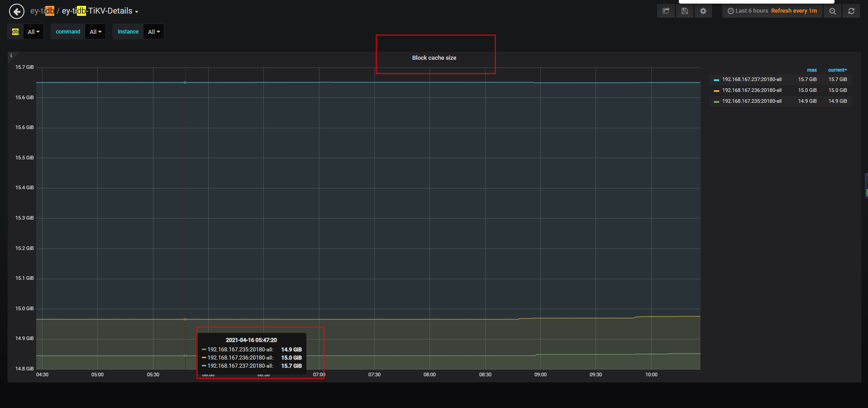Click the orange color swatch for 192.168.167.236
The height and width of the screenshot is (408, 868).
coord(716,91)
